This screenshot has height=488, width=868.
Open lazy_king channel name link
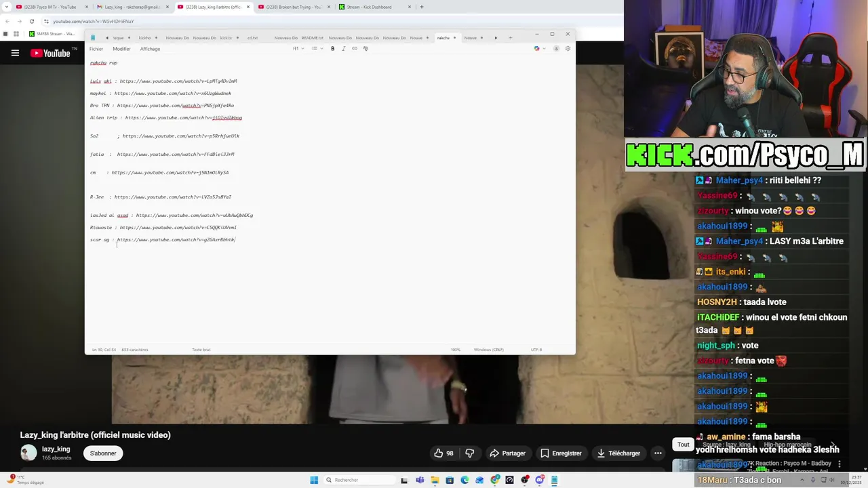click(56, 449)
